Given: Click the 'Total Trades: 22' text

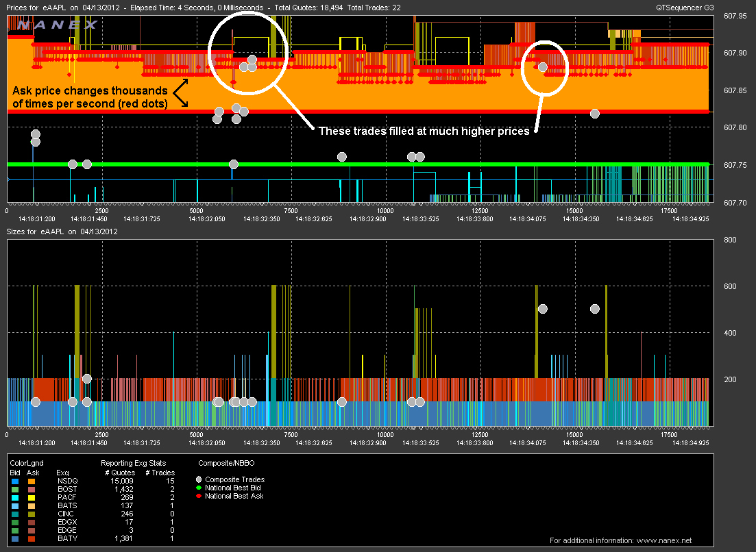Looking at the screenshot, I should tap(374, 8).
